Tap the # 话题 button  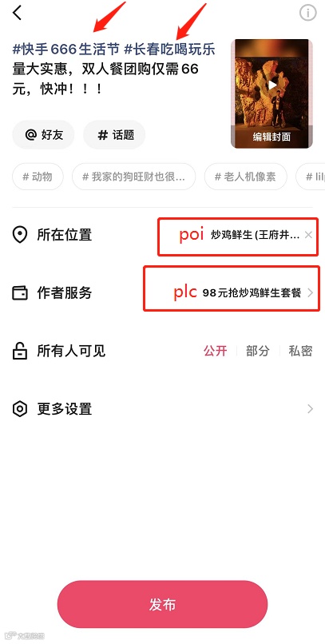coord(114,135)
